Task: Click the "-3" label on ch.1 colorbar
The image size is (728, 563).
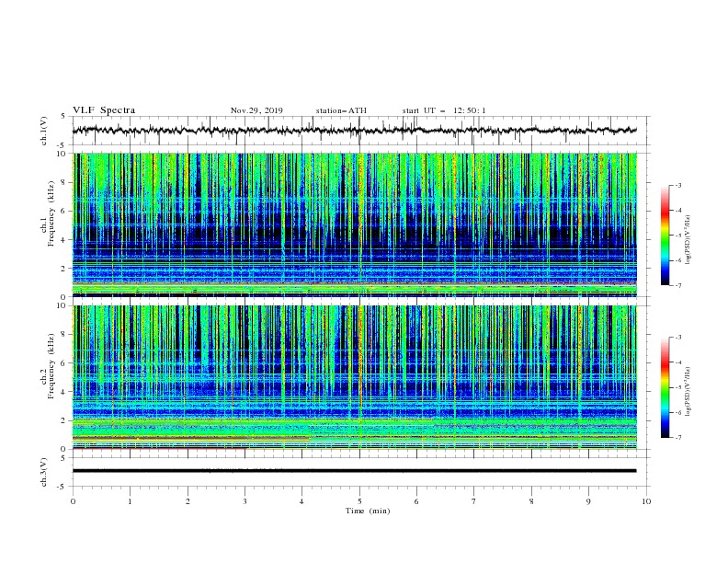Action: 677,185
